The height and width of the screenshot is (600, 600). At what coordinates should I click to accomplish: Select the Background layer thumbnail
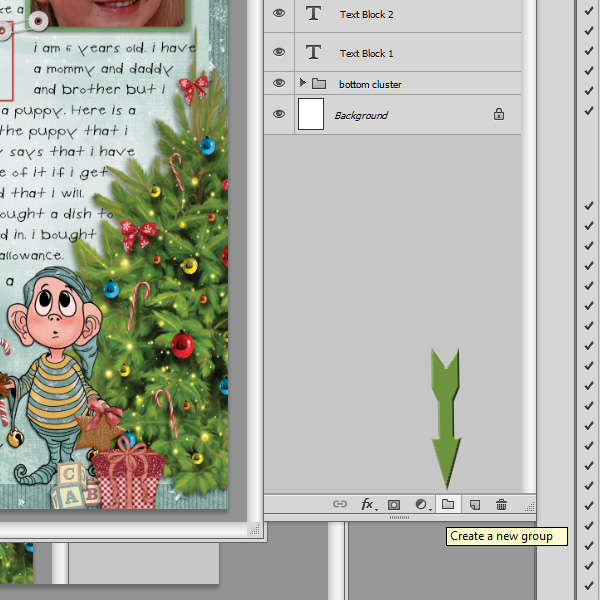click(x=311, y=114)
